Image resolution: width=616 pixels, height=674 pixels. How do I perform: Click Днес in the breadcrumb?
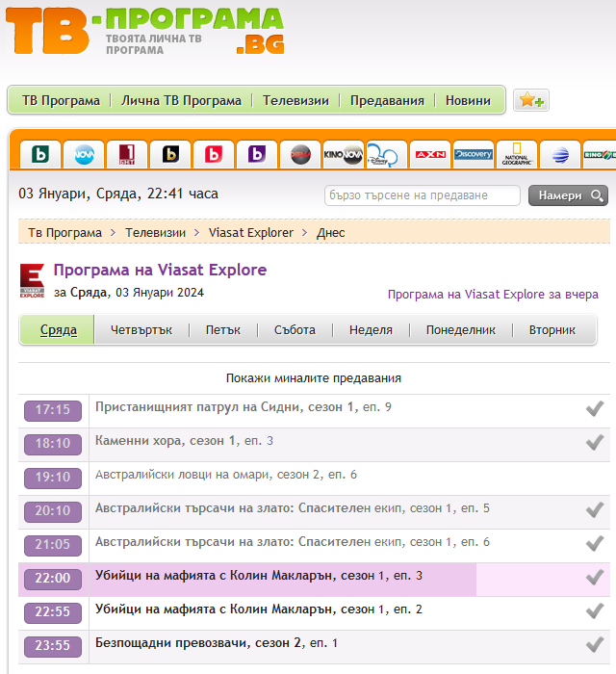point(331,233)
